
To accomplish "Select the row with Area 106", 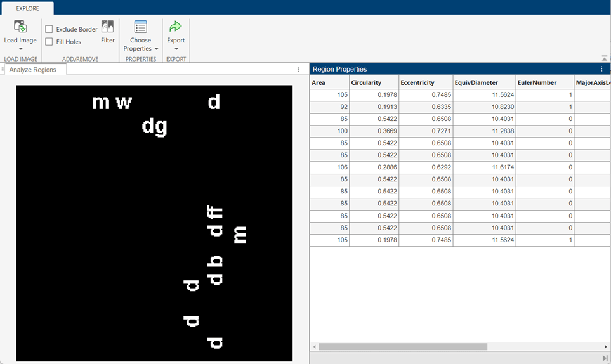I will point(460,167).
